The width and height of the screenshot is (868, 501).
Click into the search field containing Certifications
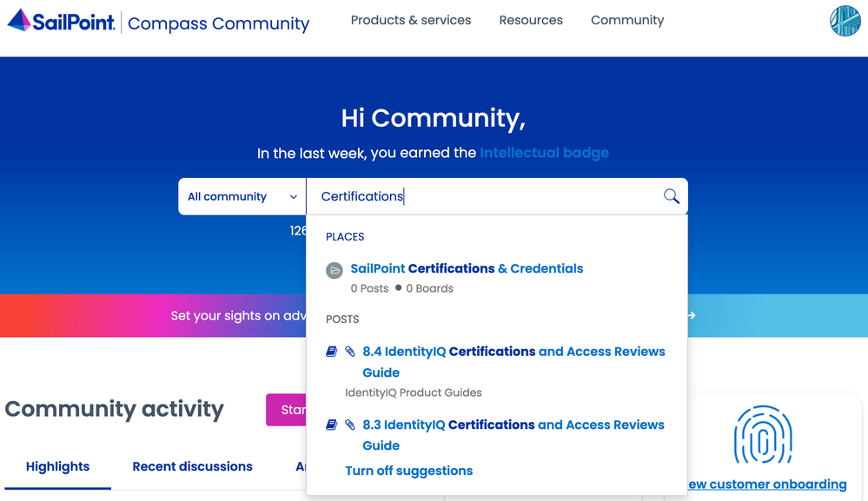point(487,196)
